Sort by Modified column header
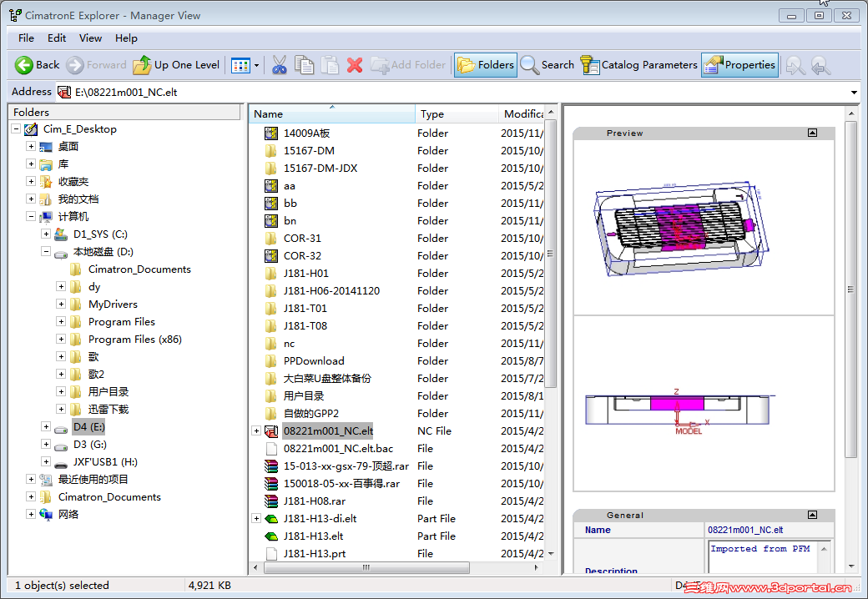Viewport: 868px width, 599px height. (522, 114)
